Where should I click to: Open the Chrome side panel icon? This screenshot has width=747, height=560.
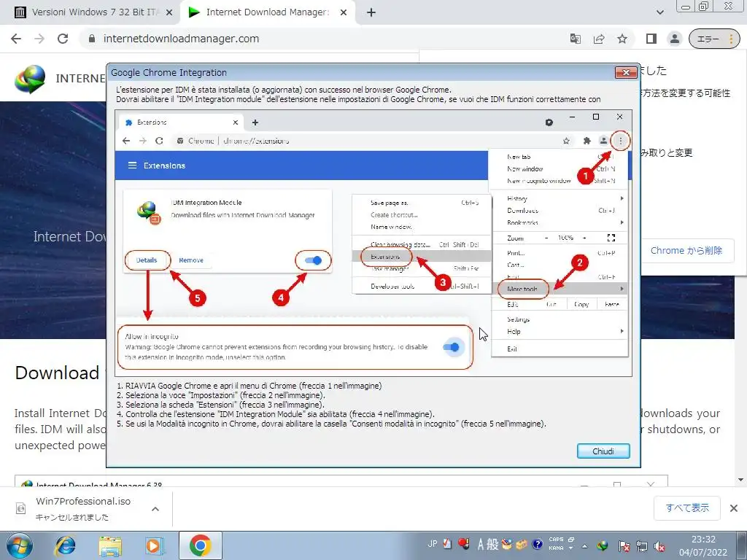pyautogui.click(x=651, y=39)
